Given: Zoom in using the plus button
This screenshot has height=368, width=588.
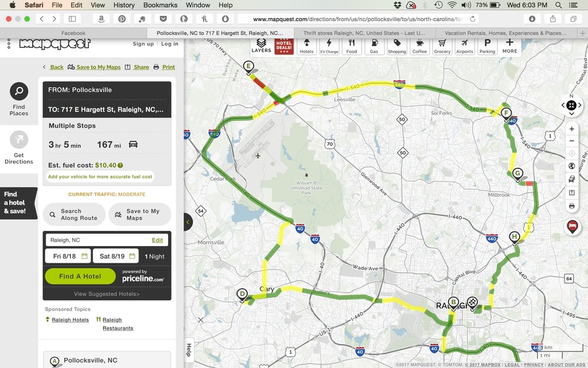Looking at the screenshot, I should click(572, 129).
